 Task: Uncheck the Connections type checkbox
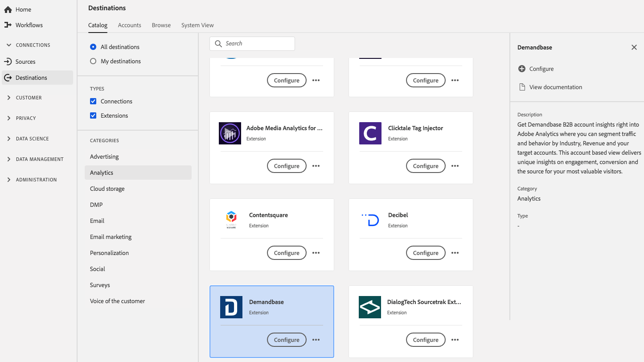[93, 101]
